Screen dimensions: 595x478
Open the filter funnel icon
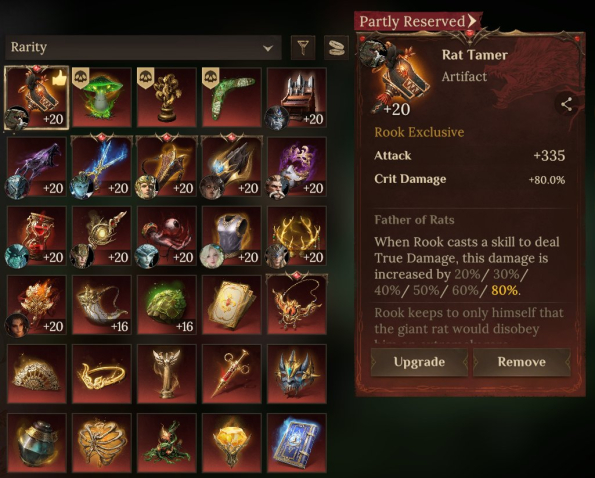tap(302, 47)
